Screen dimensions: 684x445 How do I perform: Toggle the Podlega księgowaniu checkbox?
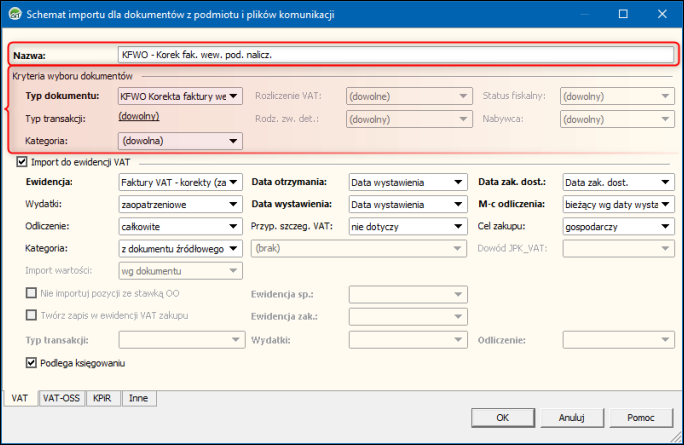31,363
